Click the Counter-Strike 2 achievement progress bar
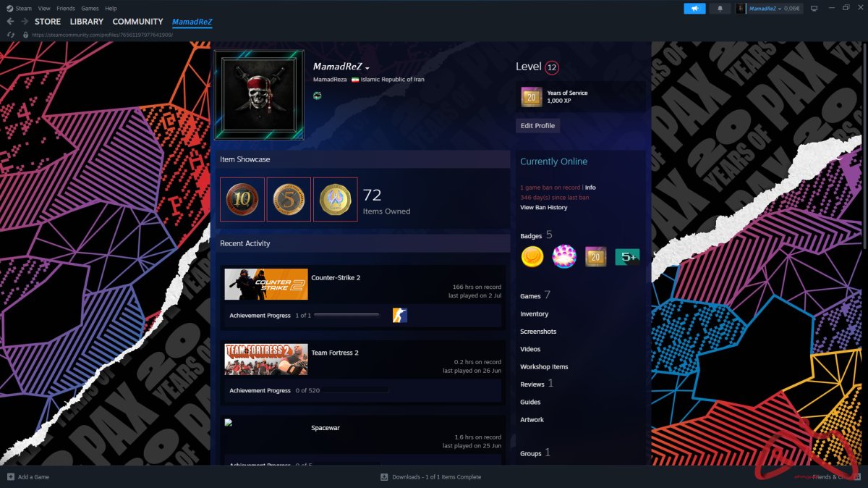This screenshot has height=488, width=868. pyautogui.click(x=348, y=315)
